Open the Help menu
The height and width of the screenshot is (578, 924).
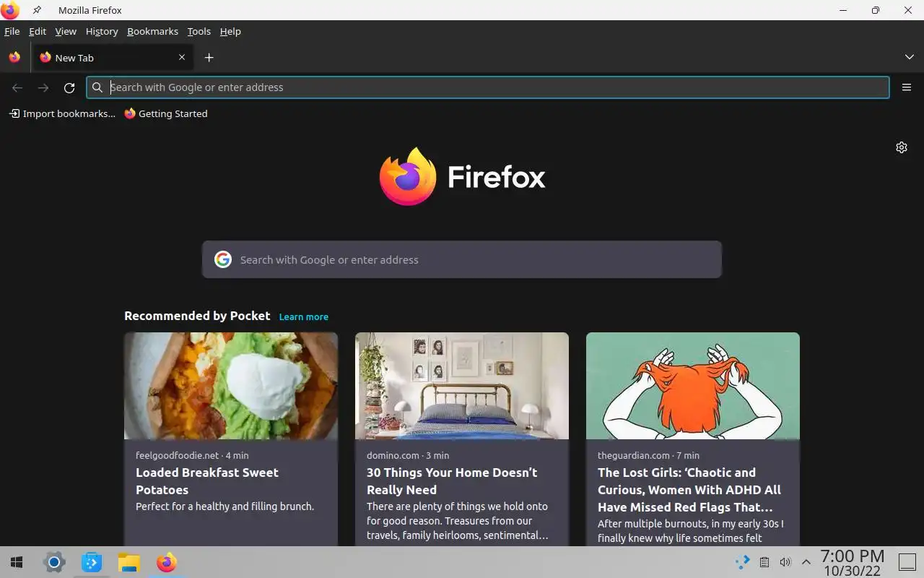coord(230,31)
